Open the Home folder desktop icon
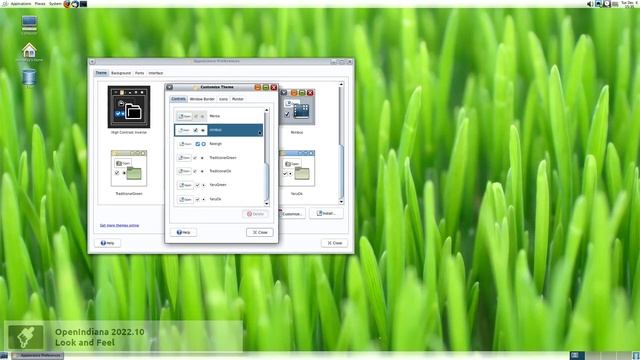Image resolution: width=640 pixels, height=360 pixels. coord(29,52)
